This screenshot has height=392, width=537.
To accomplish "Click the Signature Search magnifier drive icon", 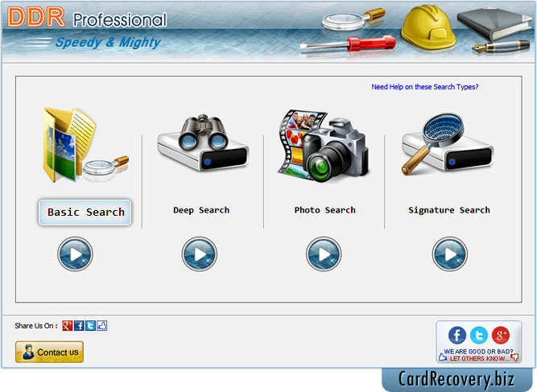I will point(447,144).
